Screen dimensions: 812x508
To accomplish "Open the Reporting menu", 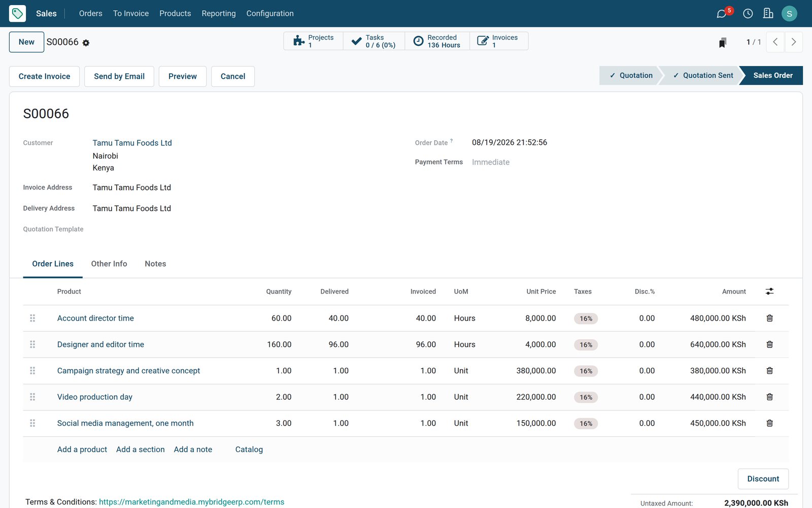I will [x=219, y=14].
